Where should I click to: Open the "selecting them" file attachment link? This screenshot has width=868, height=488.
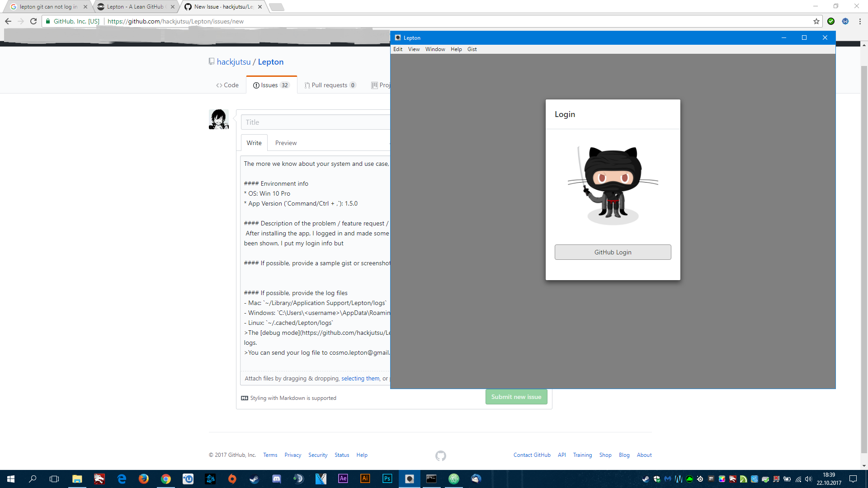(360, 378)
